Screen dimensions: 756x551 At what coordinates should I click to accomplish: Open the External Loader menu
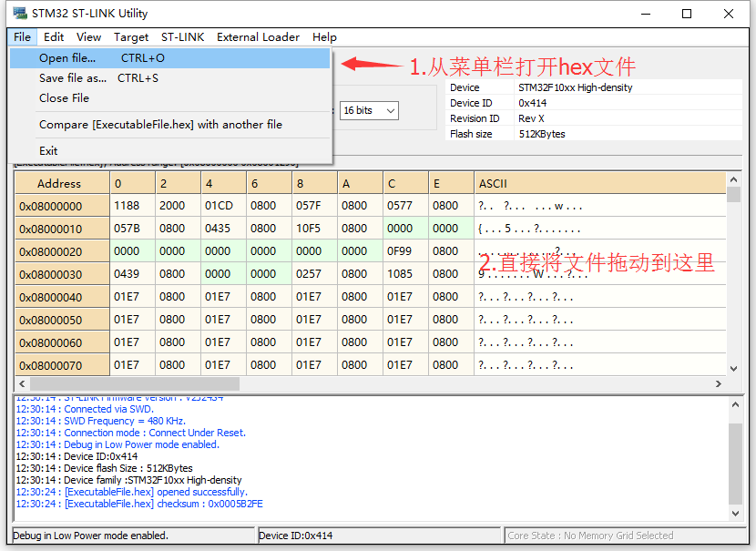(x=258, y=37)
